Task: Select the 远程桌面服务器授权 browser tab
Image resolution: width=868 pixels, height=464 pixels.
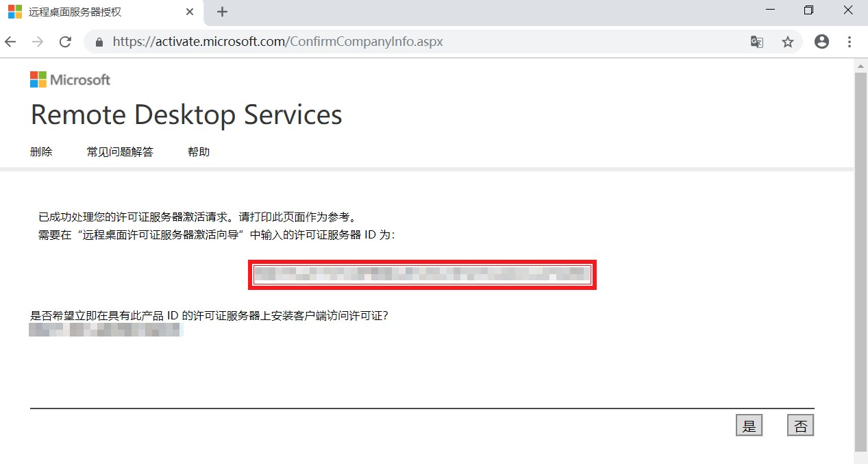Action: coord(101,12)
